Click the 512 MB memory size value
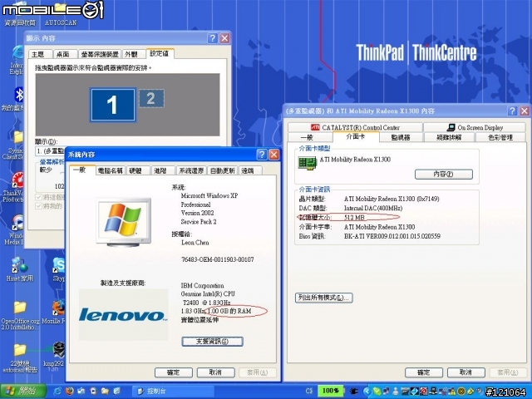Viewport: 532px width, 399px height. click(x=355, y=218)
